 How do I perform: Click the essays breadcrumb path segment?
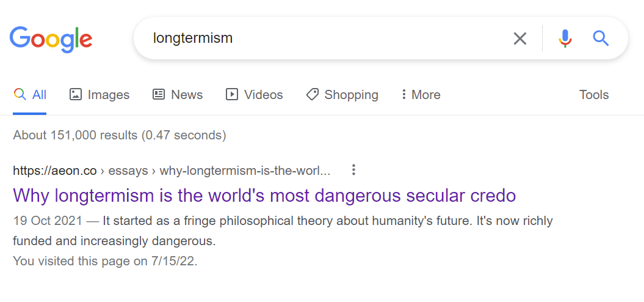coord(128,171)
